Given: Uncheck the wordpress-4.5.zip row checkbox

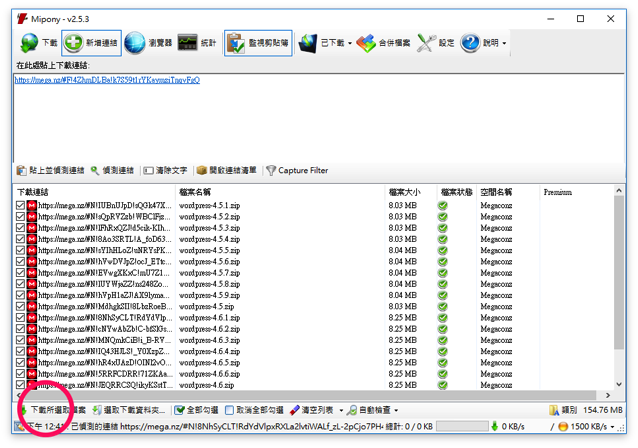Looking at the screenshot, I should [x=20, y=306].
